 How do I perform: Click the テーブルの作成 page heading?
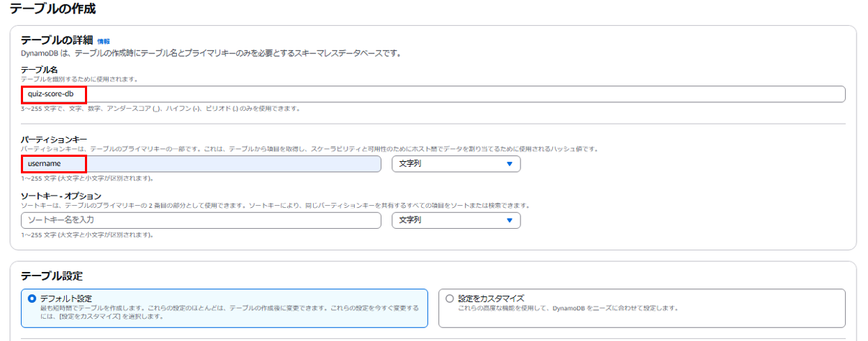pos(53,9)
